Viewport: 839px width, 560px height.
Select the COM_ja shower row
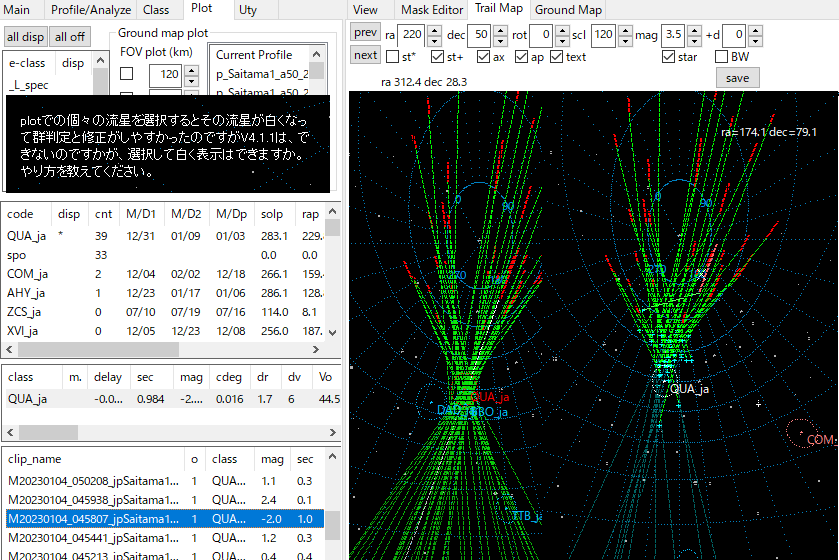164,274
